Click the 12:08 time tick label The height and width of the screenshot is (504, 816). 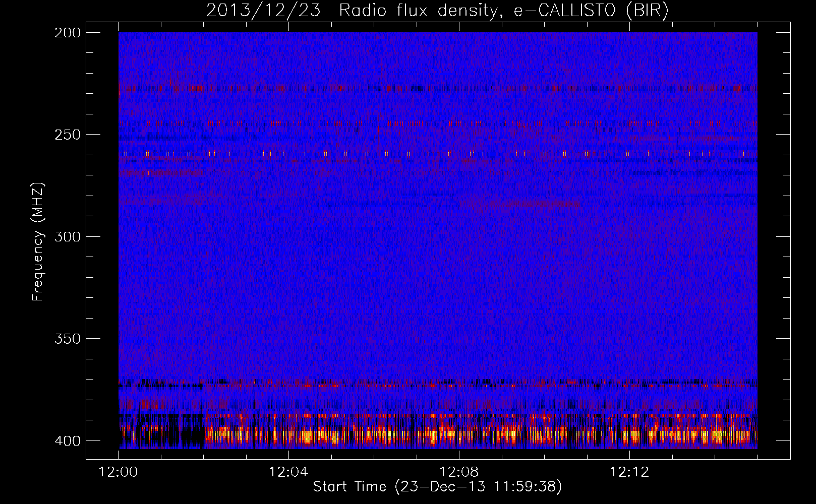(x=459, y=472)
